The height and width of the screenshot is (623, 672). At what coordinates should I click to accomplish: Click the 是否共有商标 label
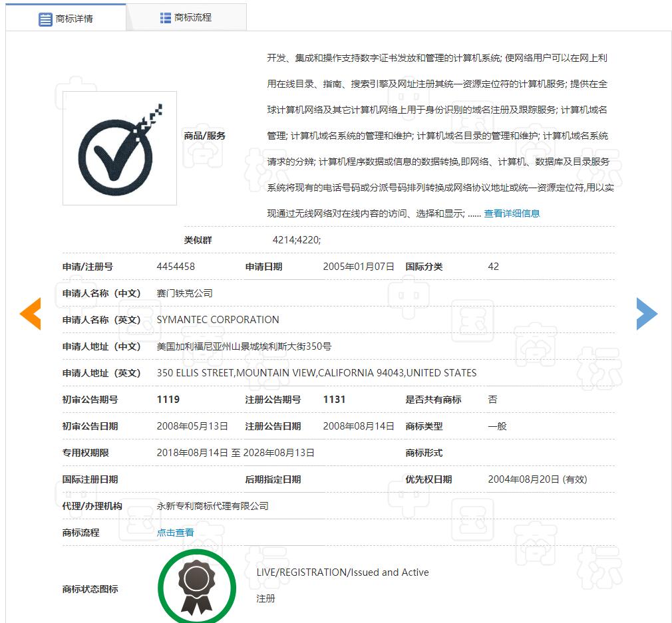[x=433, y=400]
